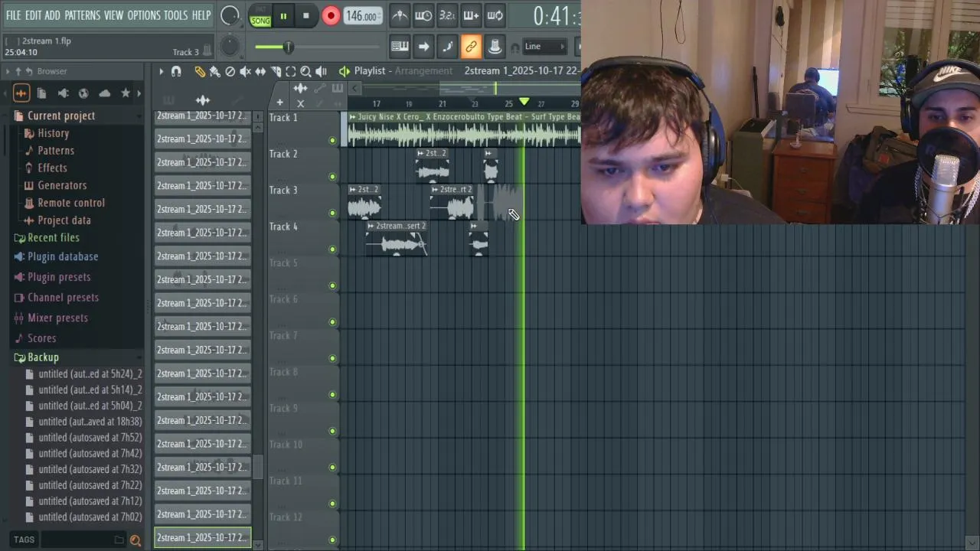Open the cloud browser tab icon
The height and width of the screenshot is (551, 980).
click(105, 93)
